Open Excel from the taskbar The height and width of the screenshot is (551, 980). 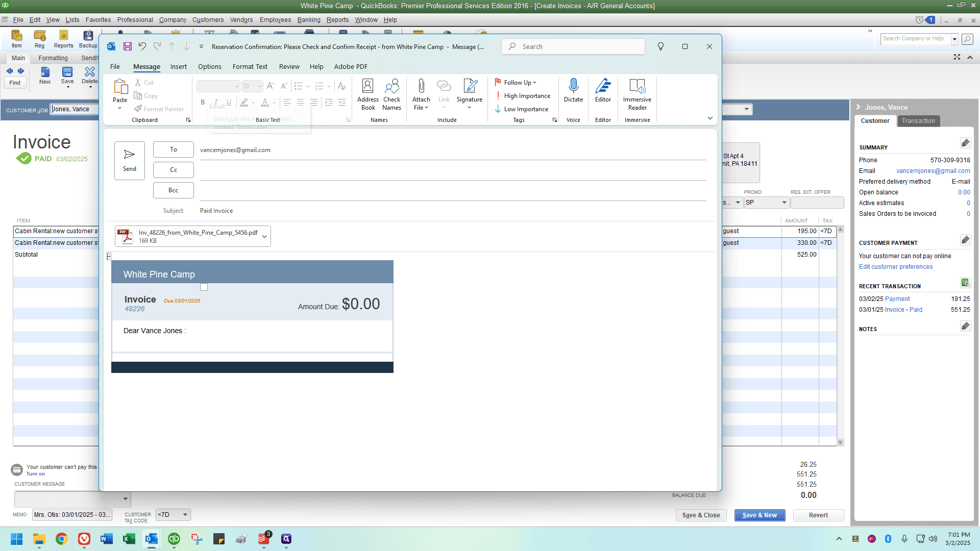(x=129, y=539)
